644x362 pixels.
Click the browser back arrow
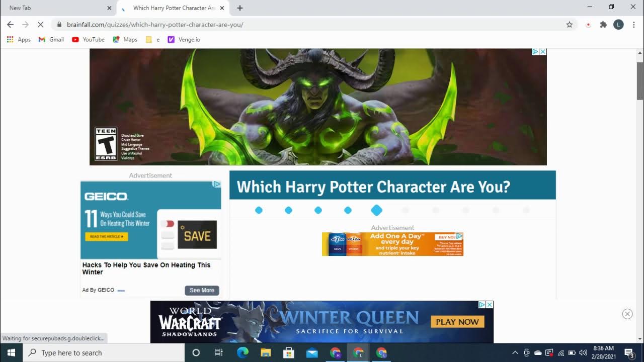pyautogui.click(x=10, y=25)
